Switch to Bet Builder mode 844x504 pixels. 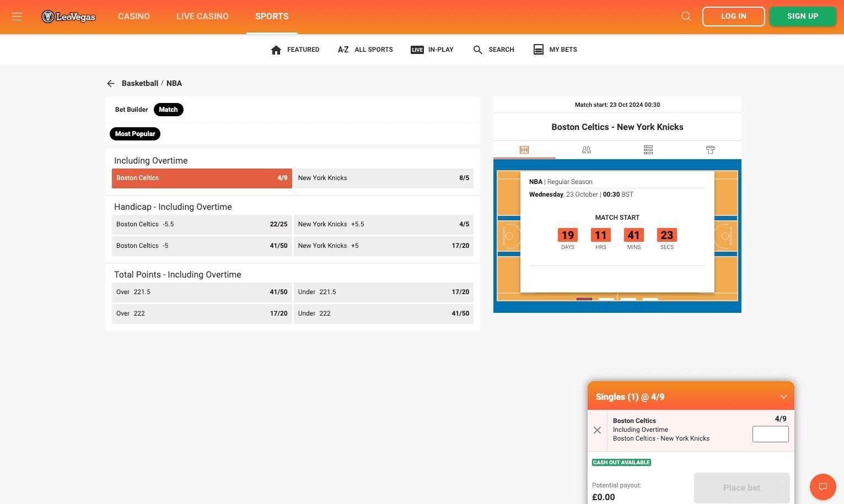click(x=131, y=110)
